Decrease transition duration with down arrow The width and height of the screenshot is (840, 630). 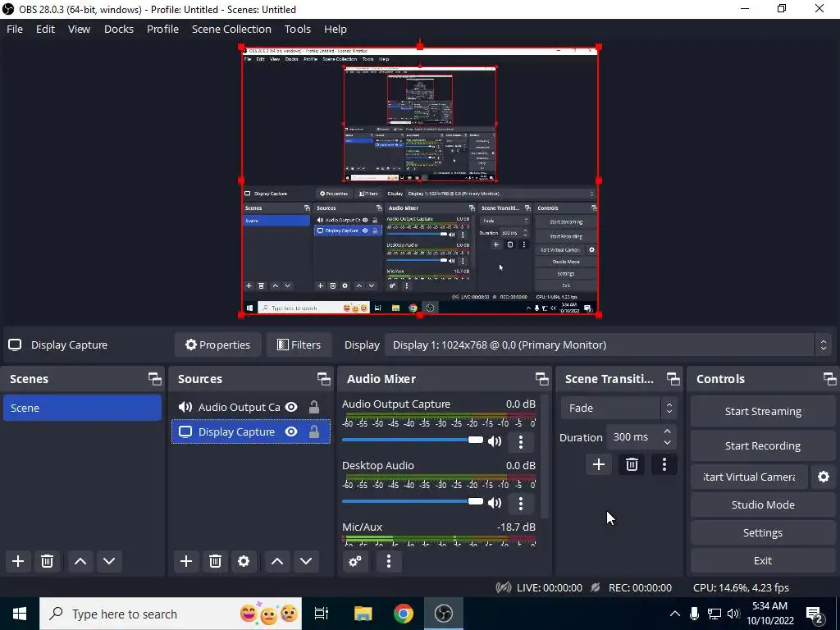pos(667,443)
